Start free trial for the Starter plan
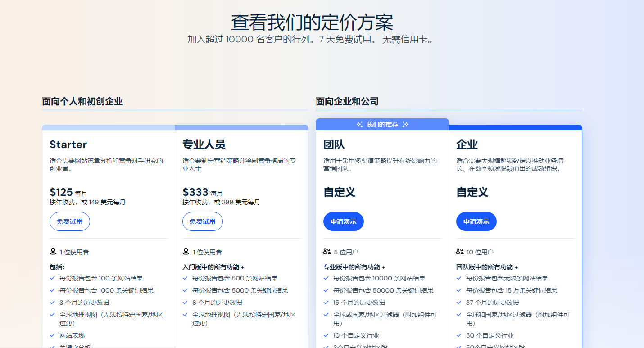 coord(70,221)
